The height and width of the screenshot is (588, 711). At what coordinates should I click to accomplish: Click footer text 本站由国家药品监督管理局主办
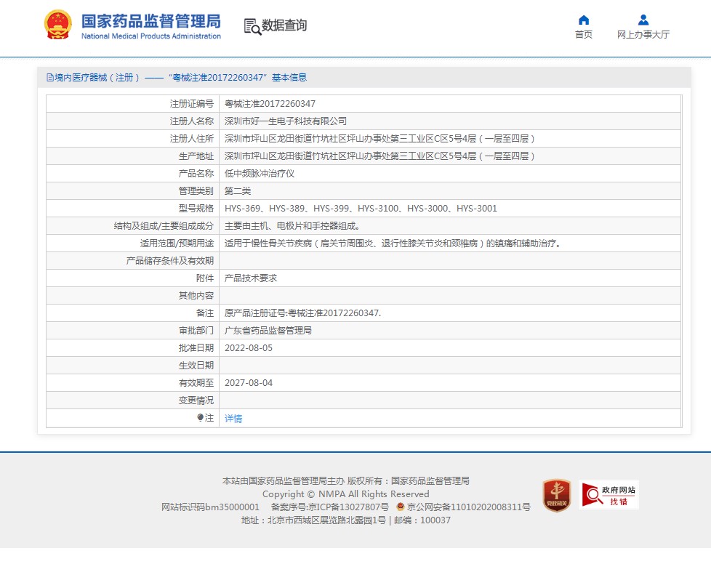tap(284, 481)
